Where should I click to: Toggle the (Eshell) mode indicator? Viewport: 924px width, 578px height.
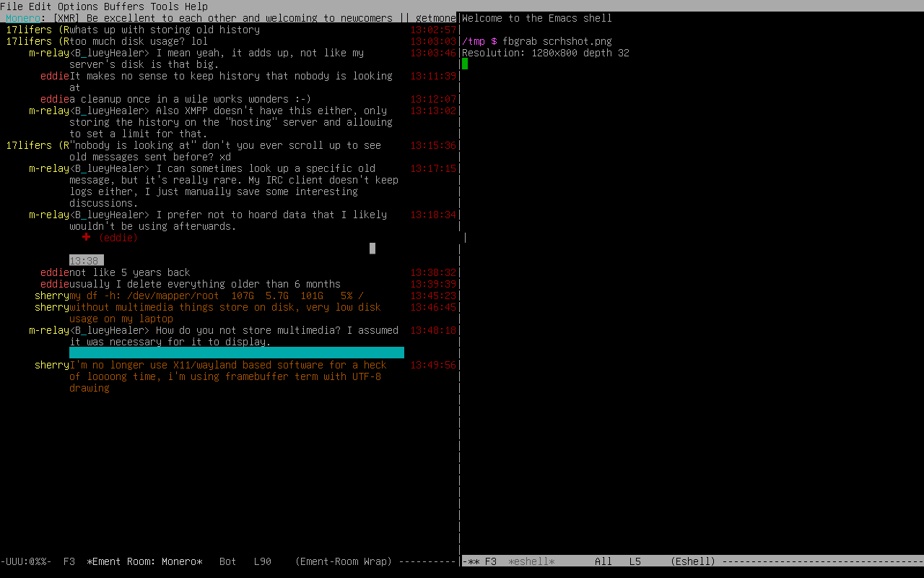[x=693, y=561]
